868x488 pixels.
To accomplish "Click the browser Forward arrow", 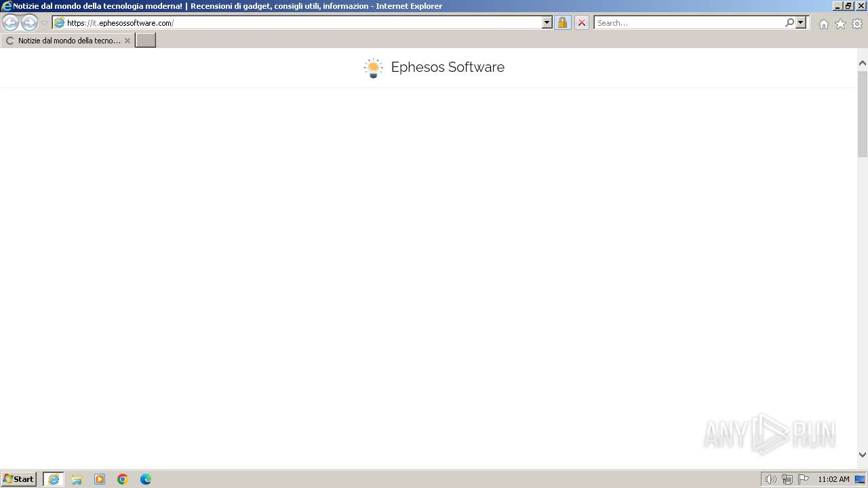I will click(29, 22).
